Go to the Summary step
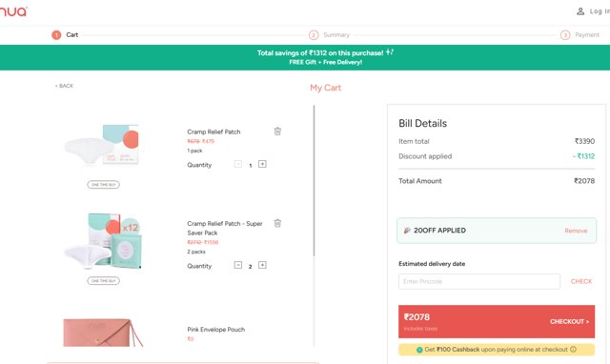 point(330,35)
